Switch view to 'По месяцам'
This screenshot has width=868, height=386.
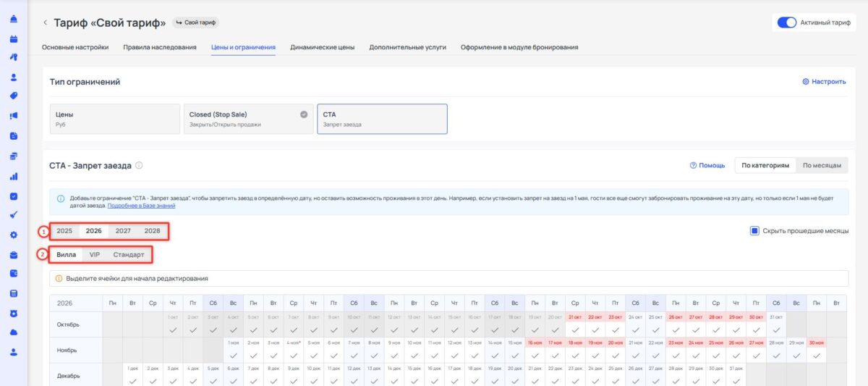tap(822, 165)
